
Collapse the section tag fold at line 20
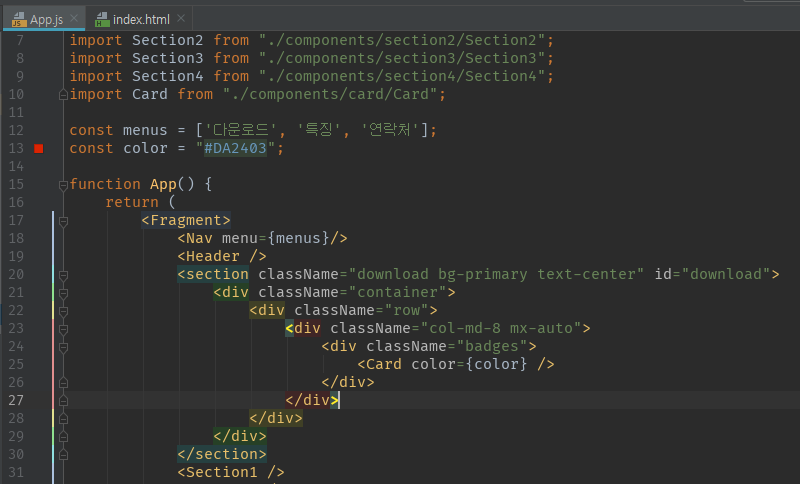click(63, 275)
